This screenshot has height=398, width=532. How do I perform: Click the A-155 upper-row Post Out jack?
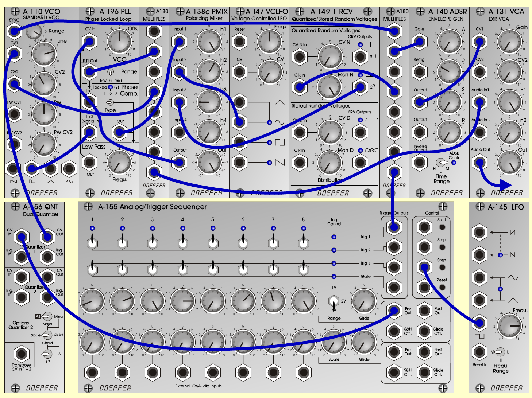click(x=424, y=311)
